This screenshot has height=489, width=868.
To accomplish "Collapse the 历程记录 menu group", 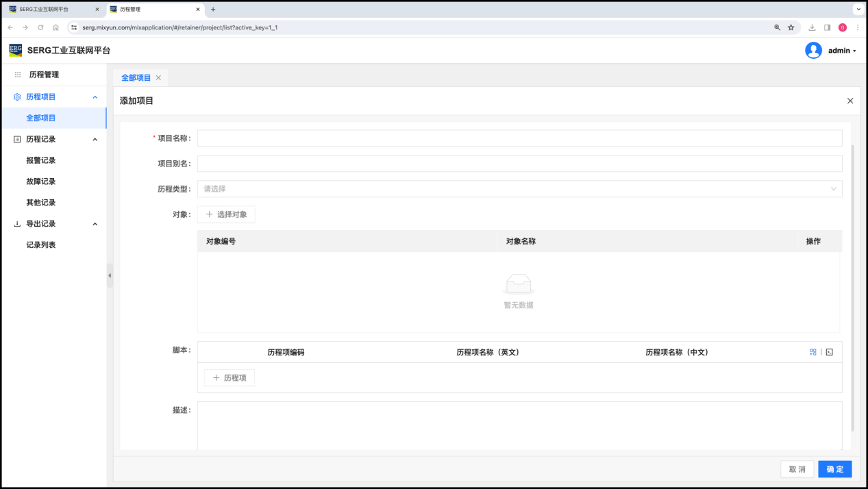I will click(95, 140).
